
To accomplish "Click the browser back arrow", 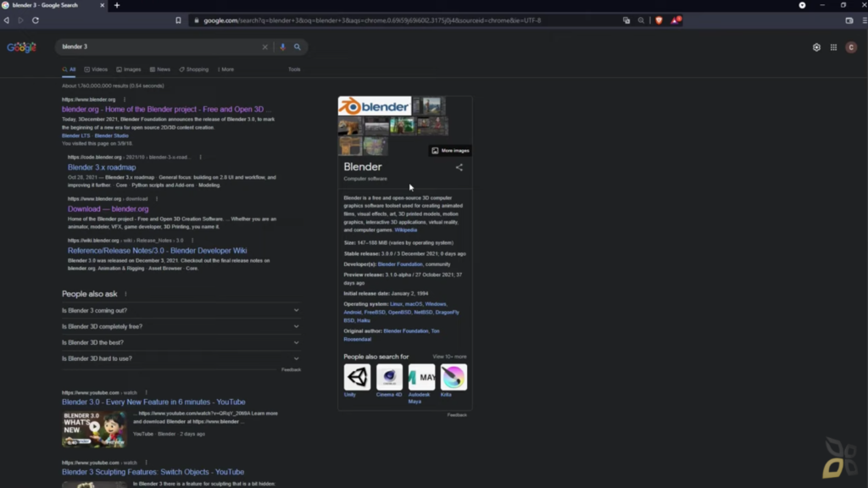I will point(7,20).
